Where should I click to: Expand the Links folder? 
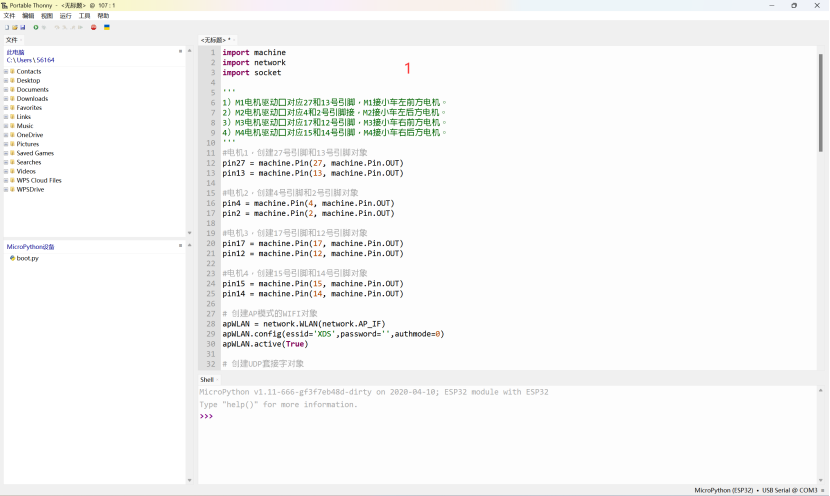click(x=6, y=116)
